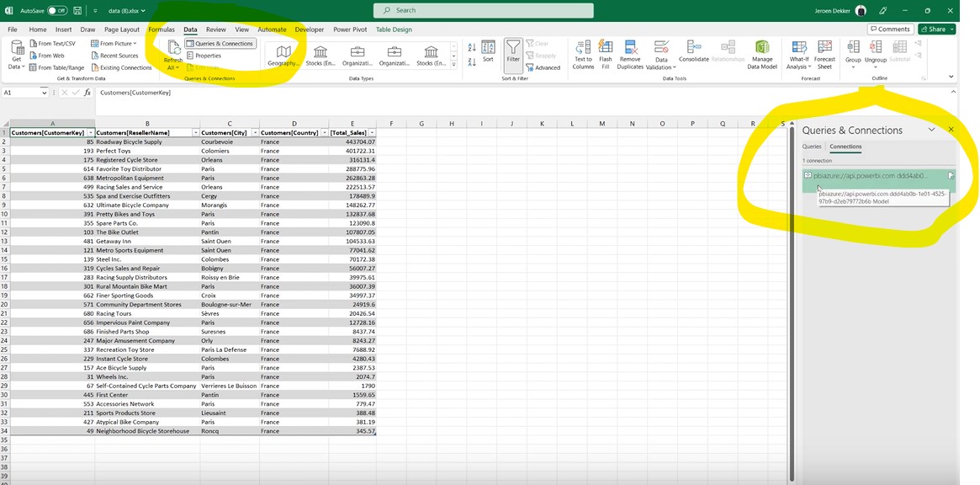This screenshot has height=485, width=980.
Task: Open the Total_Sales column filter dropdown
Action: point(372,133)
